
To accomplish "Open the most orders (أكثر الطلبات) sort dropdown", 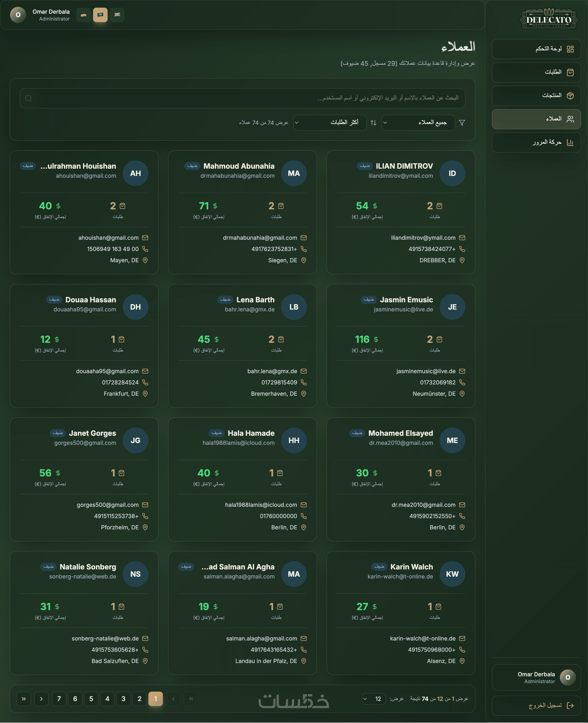I will click(x=330, y=123).
